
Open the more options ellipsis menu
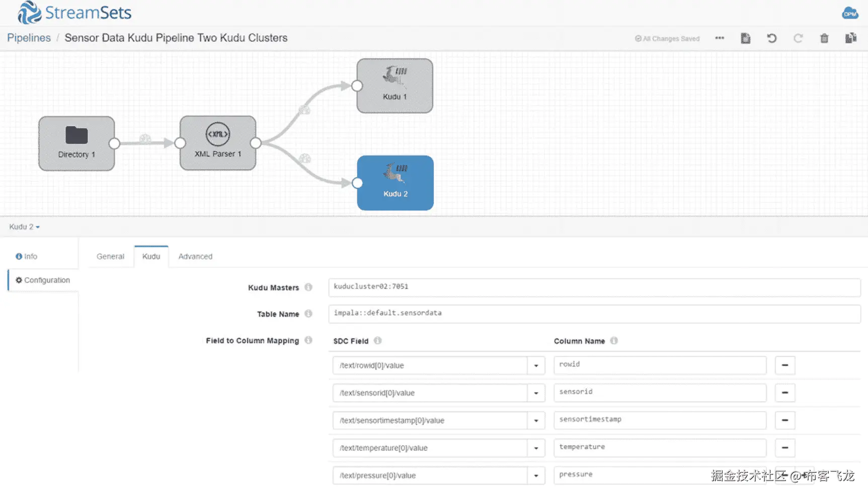click(x=720, y=38)
